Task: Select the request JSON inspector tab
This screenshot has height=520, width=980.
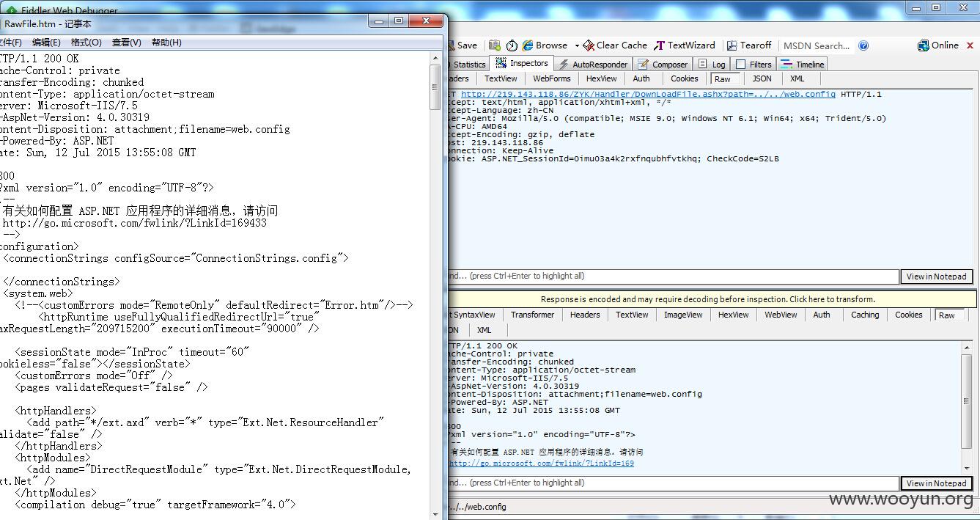Action: [762, 78]
